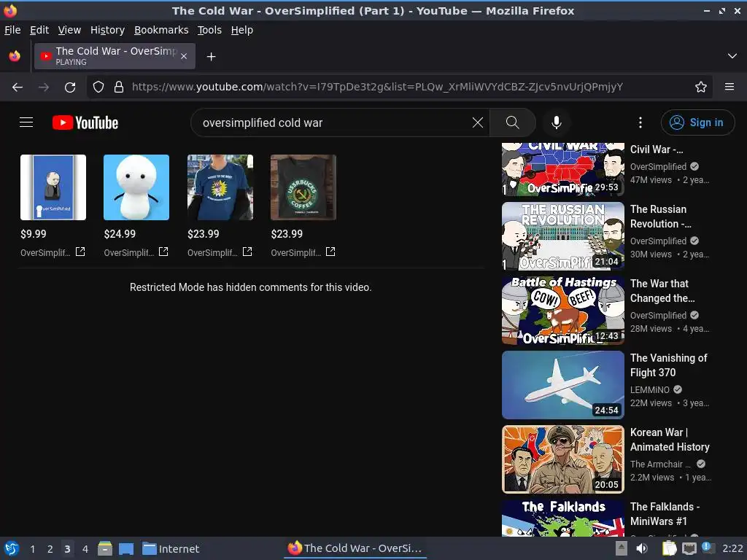This screenshot has width=747, height=560.
Task: Expand the list all tabs chevron
Action: pyautogui.click(x=732, y=56)
